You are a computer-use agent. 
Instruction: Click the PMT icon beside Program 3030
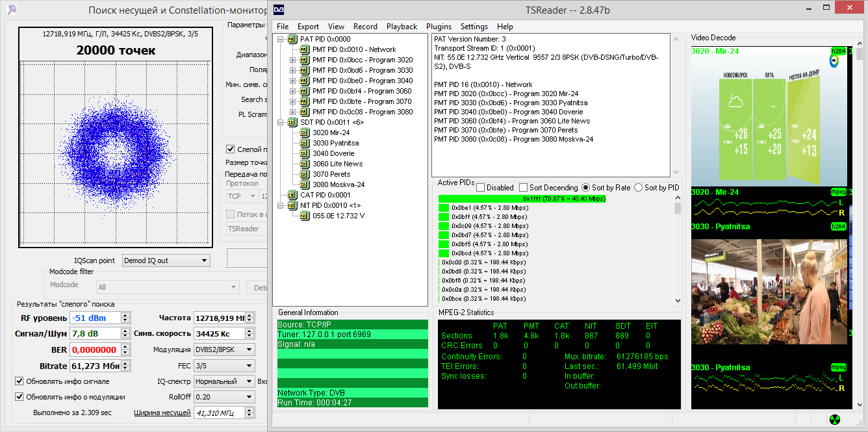pyautogui.click(x=303, y=70)
